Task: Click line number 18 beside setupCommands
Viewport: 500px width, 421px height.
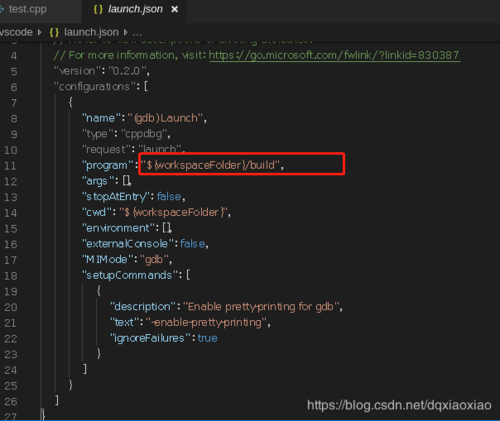Action: pyautogui.click(x=10, y=276)
